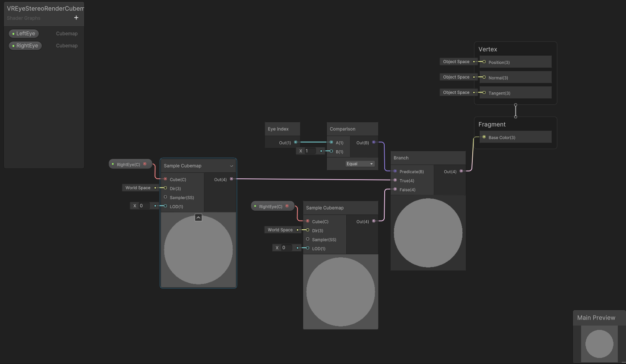The image size is (626, 364).
Task: Click the sphere in the Main Preview panel
Action: [x=599, y=344]
